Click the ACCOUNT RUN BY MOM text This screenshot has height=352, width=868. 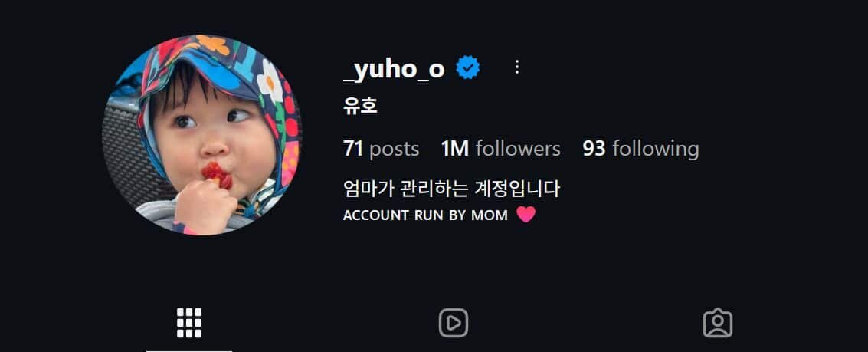pyautogui.click(x=425, y=215)
